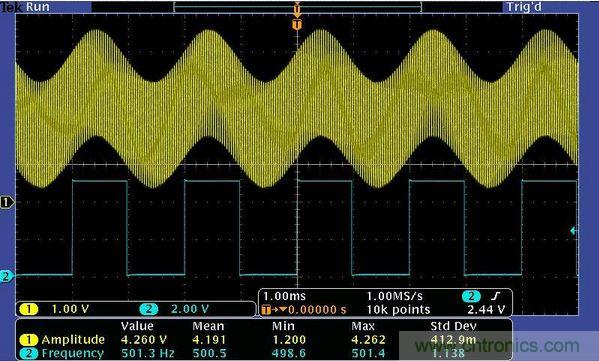599x361 pixels.
Task: Click the trigger source channel 2 badge
Action: coord(471,296)
